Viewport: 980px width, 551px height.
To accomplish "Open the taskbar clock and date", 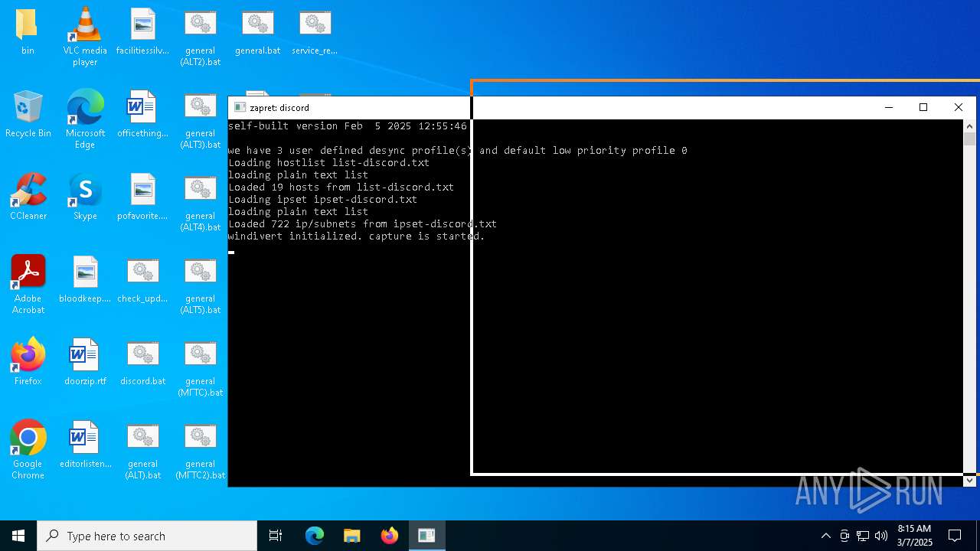I will pyautogui.click(x=914, y=536).
